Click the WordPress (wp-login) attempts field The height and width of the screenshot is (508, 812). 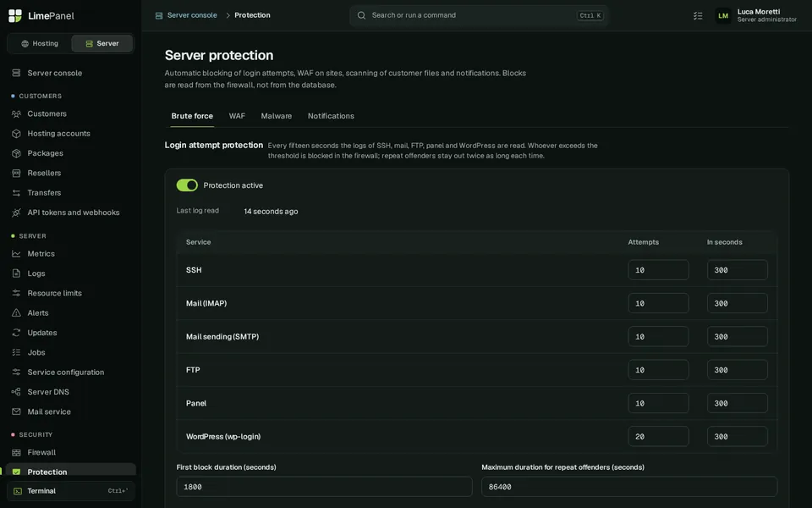coord(658,437)
